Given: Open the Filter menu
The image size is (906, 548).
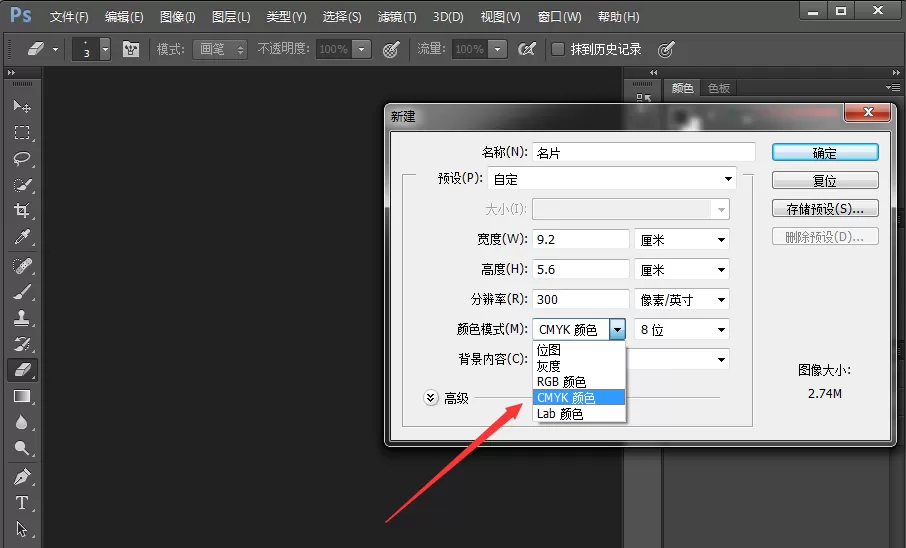Looking at the screenshot, I should (x=396, y=17).
